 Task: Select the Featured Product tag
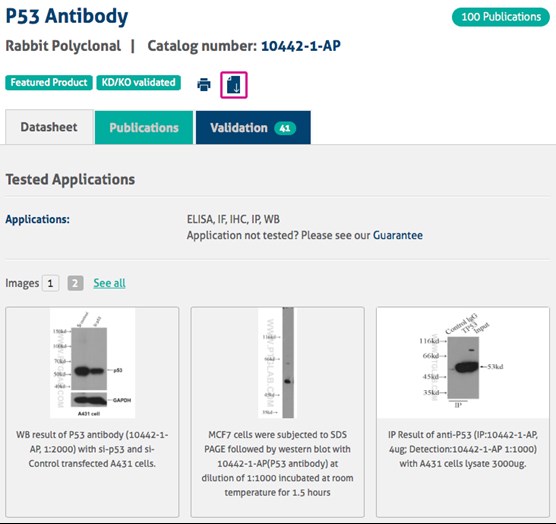point(49,83)
